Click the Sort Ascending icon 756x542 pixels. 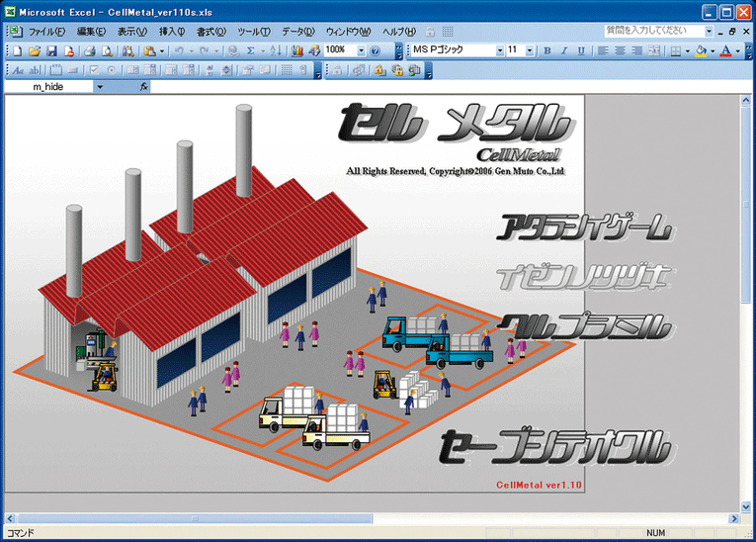(277, 50)
